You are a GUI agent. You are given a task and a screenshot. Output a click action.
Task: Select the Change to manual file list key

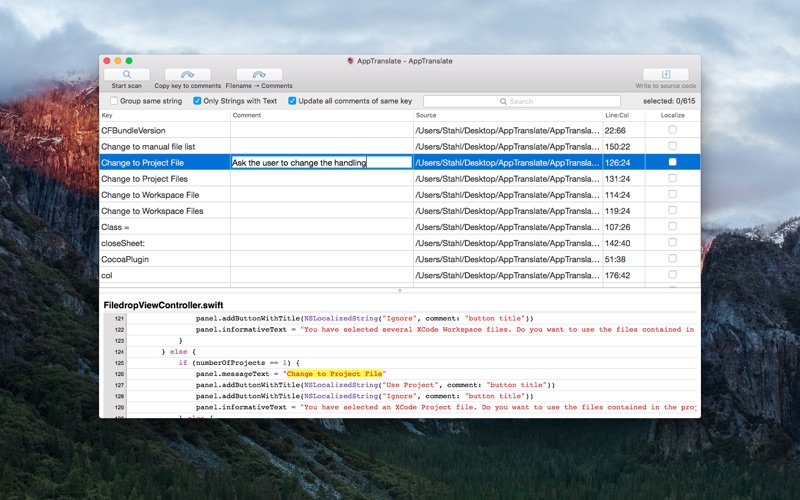click(148, 147)
